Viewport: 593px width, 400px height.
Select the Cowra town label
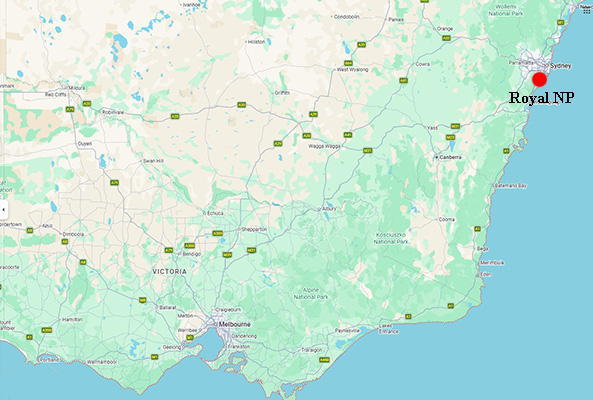click(422, 64)
